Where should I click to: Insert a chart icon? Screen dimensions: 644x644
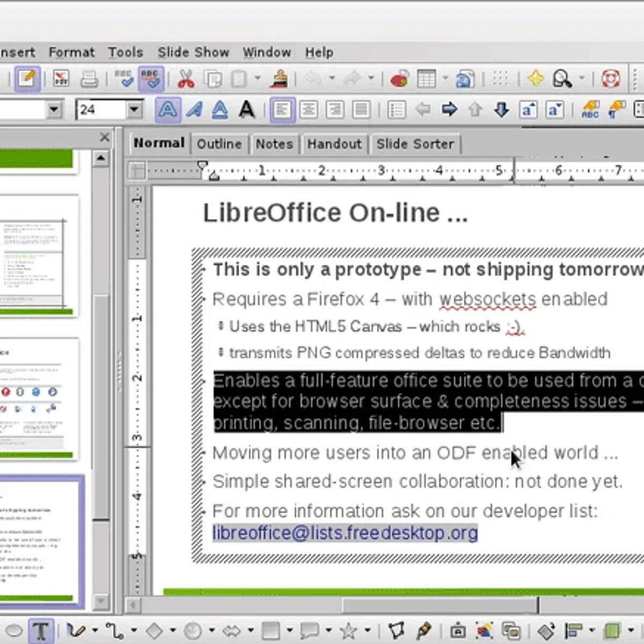(x=400, y=79)
